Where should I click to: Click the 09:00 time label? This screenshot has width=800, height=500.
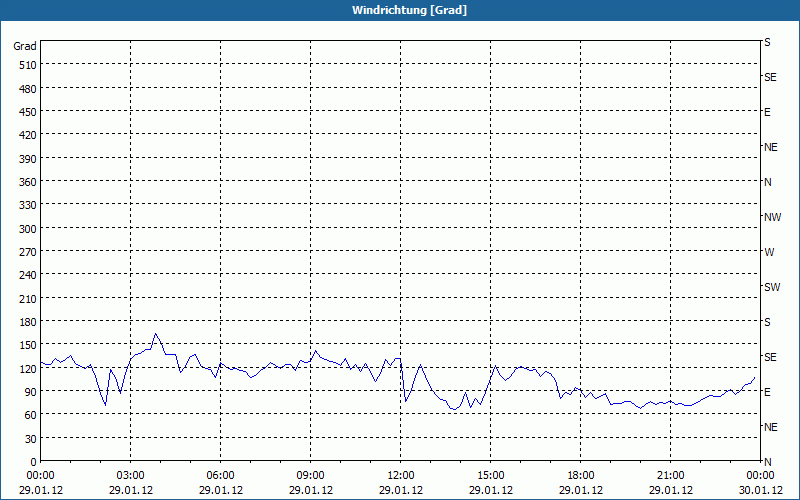tap(310, 476)
